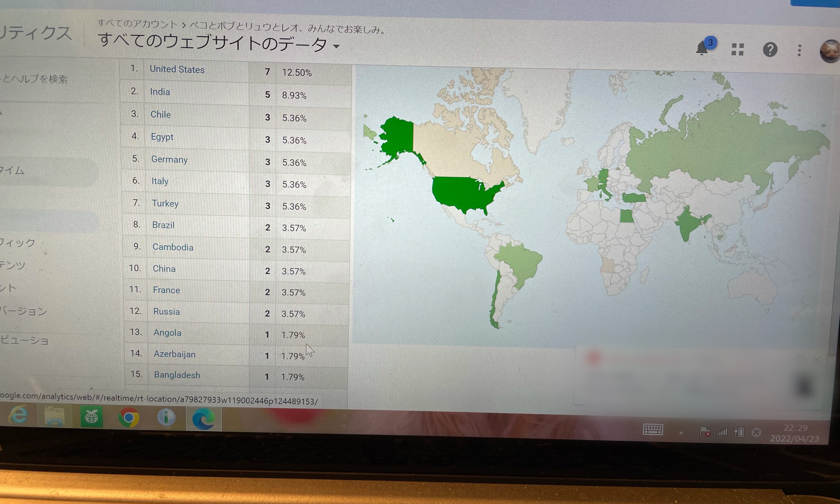Open the France country link
The image size is (840, 504).
click(166, 290)
